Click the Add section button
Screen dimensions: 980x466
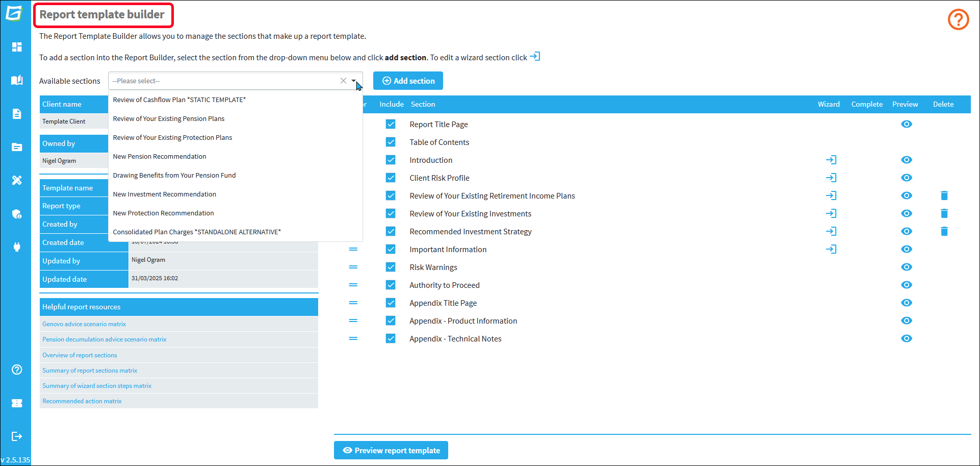[x=408, y=81]
